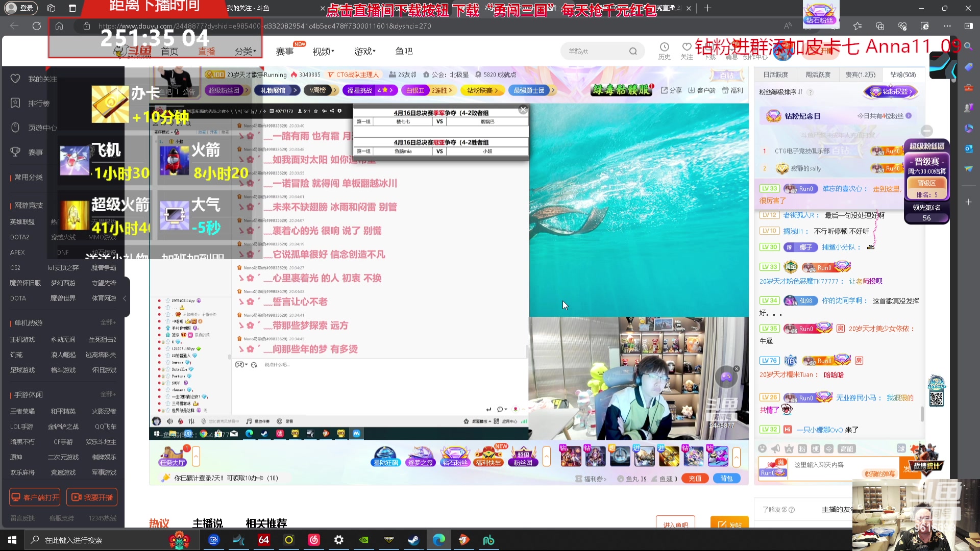The height and width of the screenshot is (551, 980).
Task: Open Steam from the Windows taskbar
Action: point(413,540)
